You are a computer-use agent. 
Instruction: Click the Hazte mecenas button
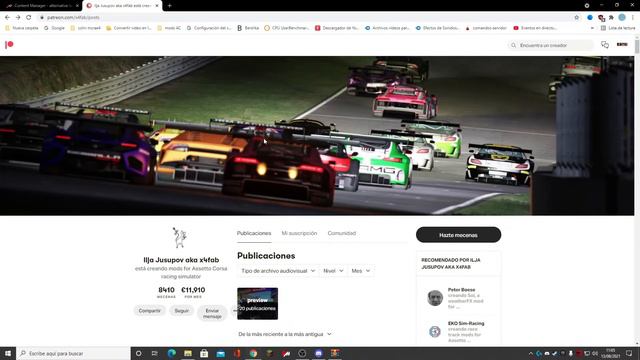pyautogui.click(x=458, y=235)
